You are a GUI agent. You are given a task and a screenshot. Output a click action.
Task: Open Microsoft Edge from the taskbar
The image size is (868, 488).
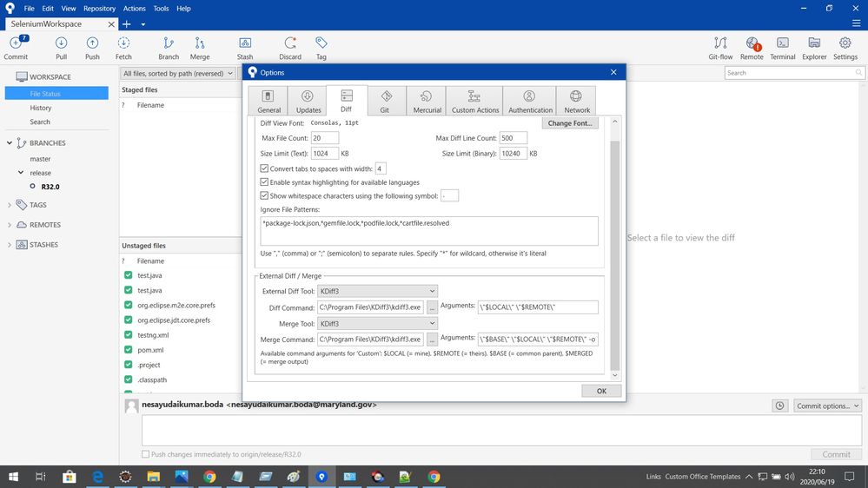coord(97,477)
